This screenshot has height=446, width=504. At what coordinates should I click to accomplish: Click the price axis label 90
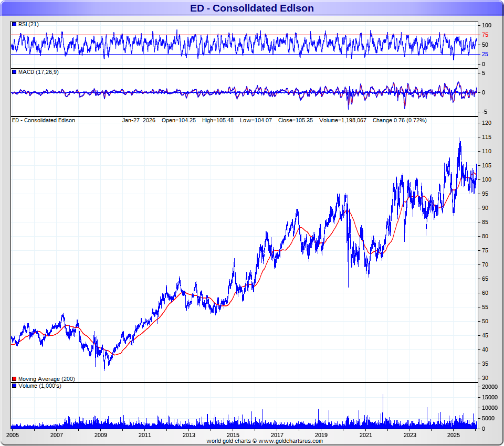pos(485,208)
